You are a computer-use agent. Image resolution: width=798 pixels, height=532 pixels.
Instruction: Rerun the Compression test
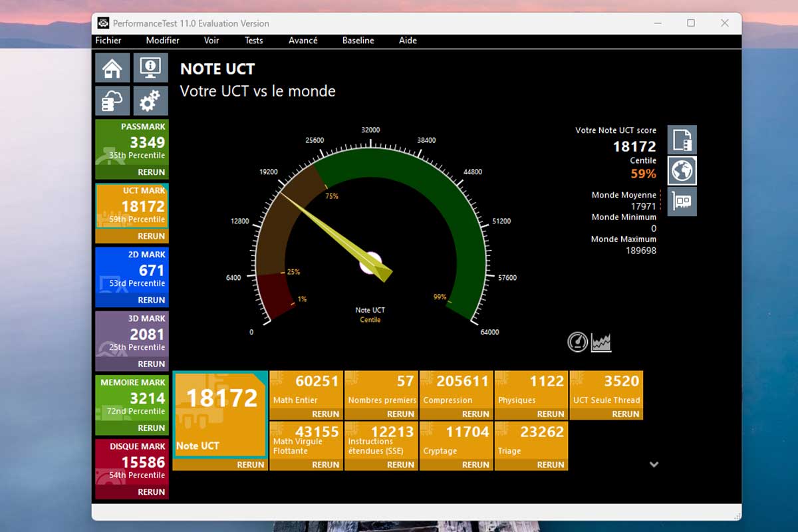(476, 414)
